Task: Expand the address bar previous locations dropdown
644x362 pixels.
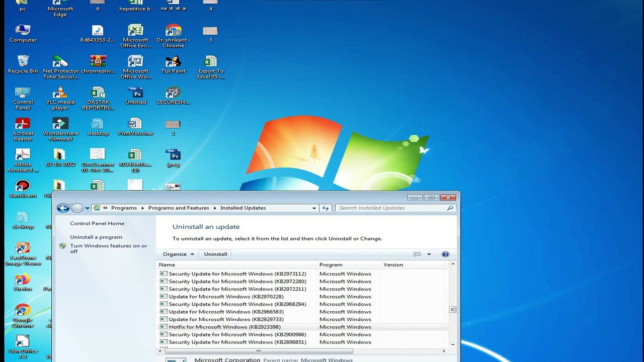Action: 314,208
